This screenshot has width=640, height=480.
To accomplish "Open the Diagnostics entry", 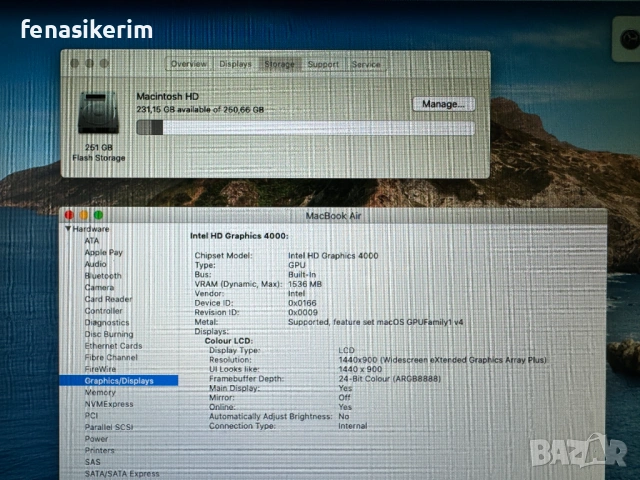I will pyautogui.click(x=107, y=322).
